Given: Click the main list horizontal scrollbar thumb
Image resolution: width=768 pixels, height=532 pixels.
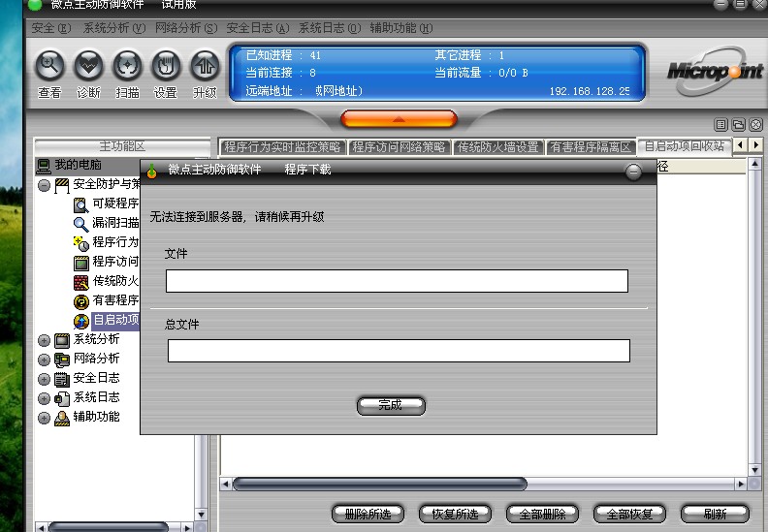Looking at the screenshot, I should click(380, 485).
